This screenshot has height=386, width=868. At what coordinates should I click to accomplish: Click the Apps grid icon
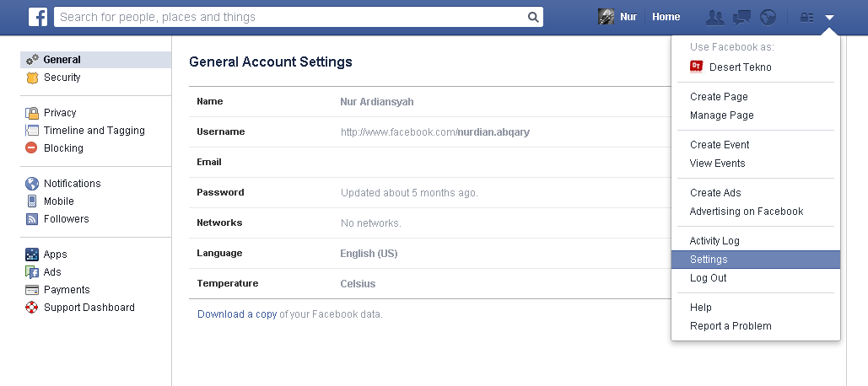point(32,255)
